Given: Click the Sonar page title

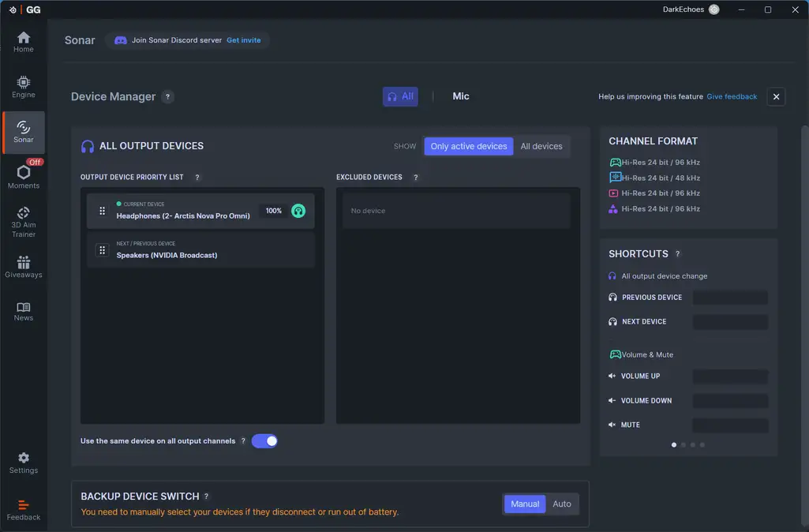Looking at the screenshot, I should pyautogui.click(x=80, y=40).
